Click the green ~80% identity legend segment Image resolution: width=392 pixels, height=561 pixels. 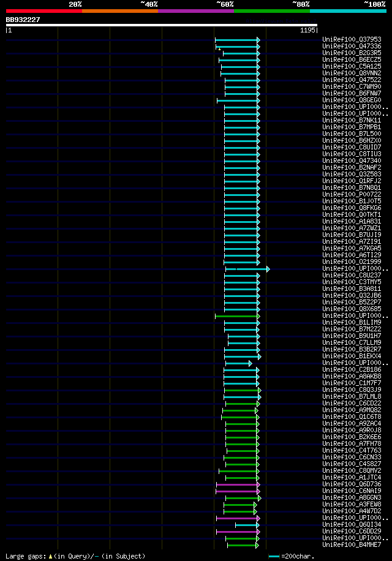pyautogui.click(x=272, y=11)
